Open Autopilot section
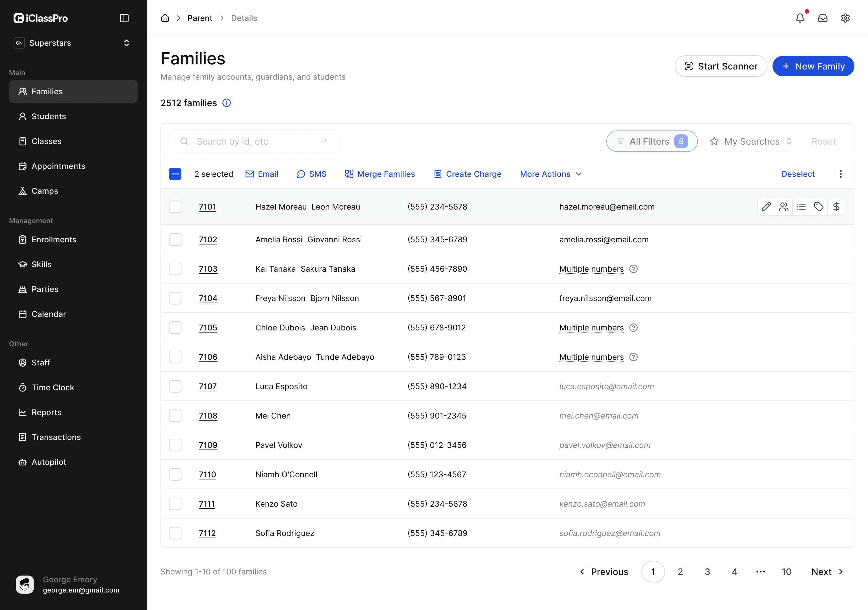The image size is (868, 610). [73, 462]
